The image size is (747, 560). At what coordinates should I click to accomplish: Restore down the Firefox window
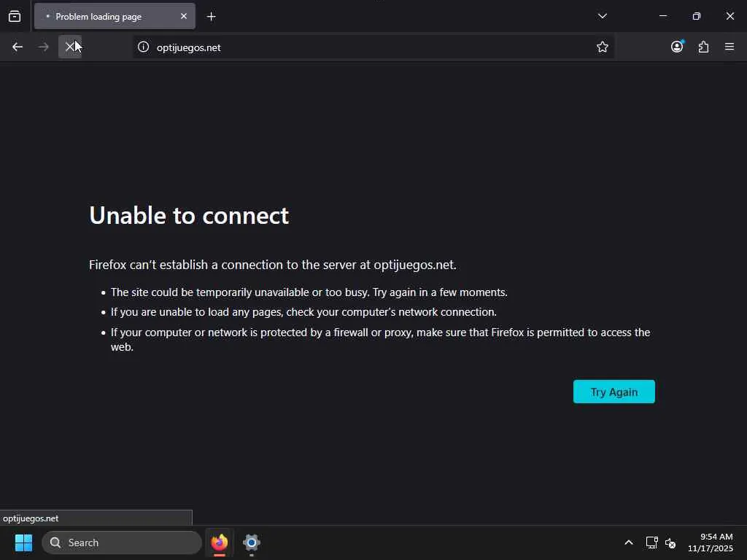point(696,16)
